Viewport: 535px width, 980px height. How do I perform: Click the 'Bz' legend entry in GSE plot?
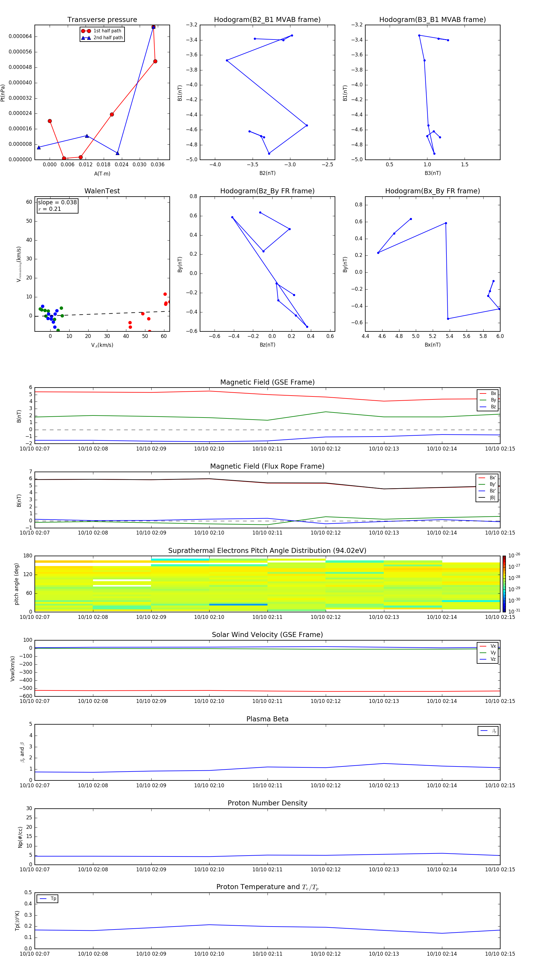click(x=488, y=407)
